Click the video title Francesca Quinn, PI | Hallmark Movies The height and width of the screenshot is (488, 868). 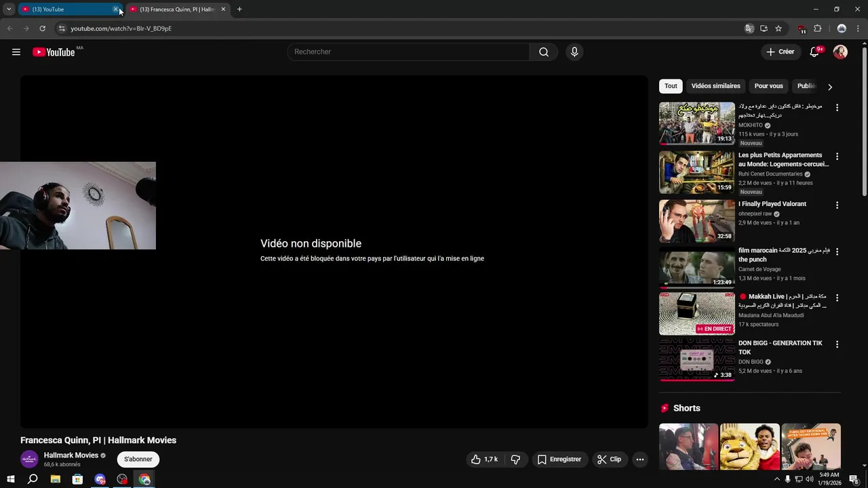pos(98,440)
